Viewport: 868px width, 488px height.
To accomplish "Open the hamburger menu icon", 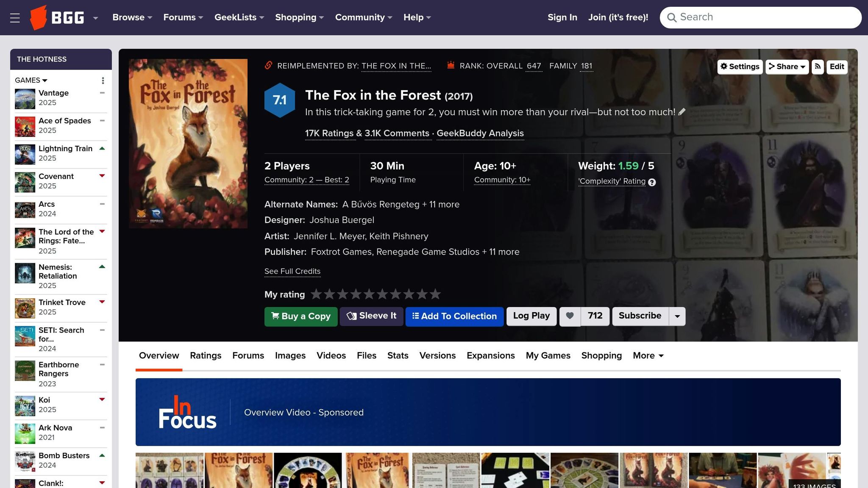I will 15,18.
